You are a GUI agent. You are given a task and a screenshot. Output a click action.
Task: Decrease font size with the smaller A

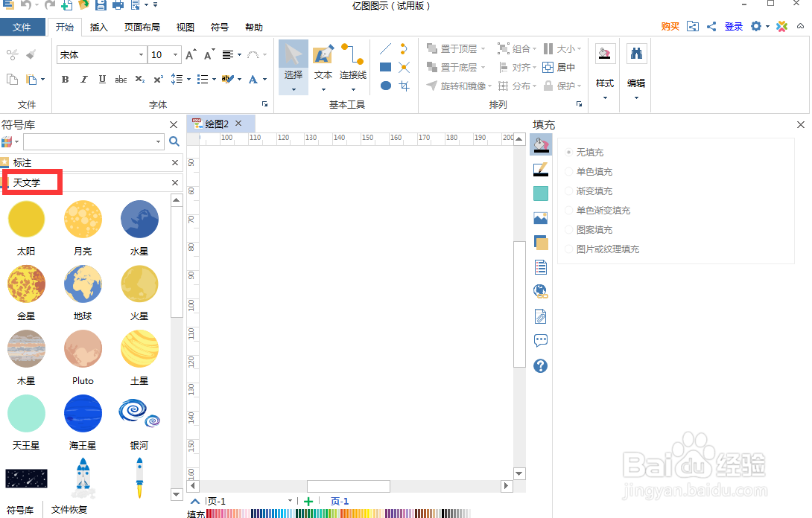(x=209, y=55)
